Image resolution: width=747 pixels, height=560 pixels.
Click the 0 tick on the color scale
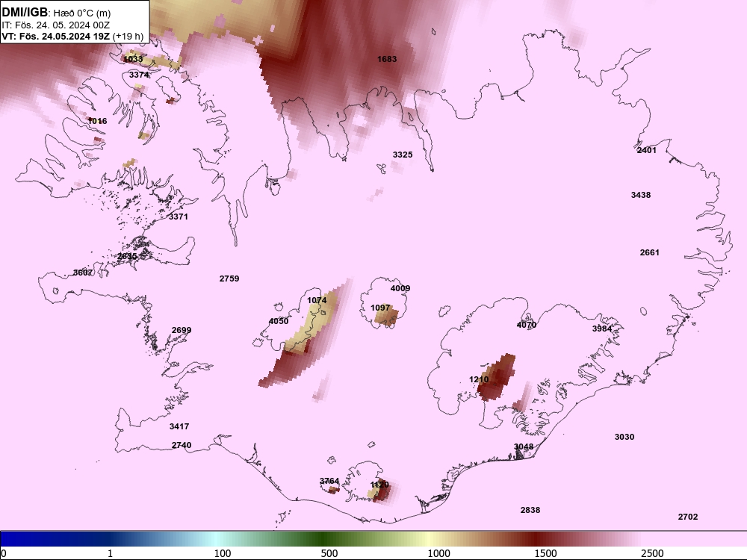tap(4, 553)
